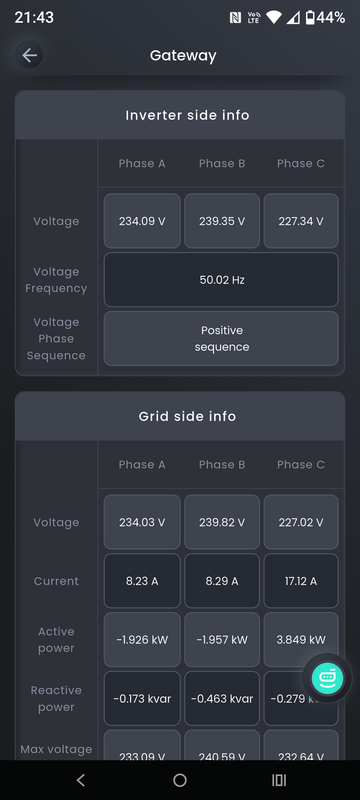Open the chatbot assistant floating icon

pyautogui.click(x=327, y=678)
